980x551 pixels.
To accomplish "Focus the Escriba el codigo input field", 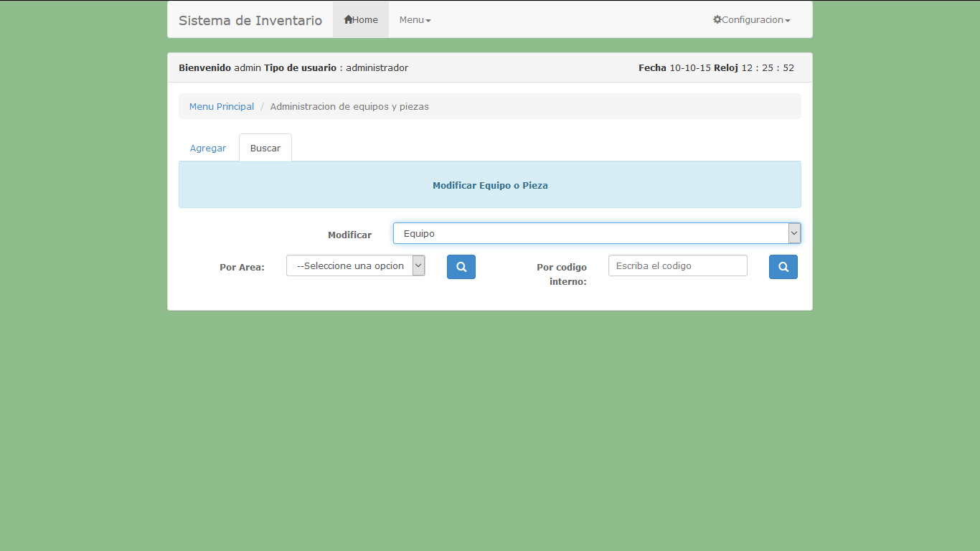I will tap(678, 265).
